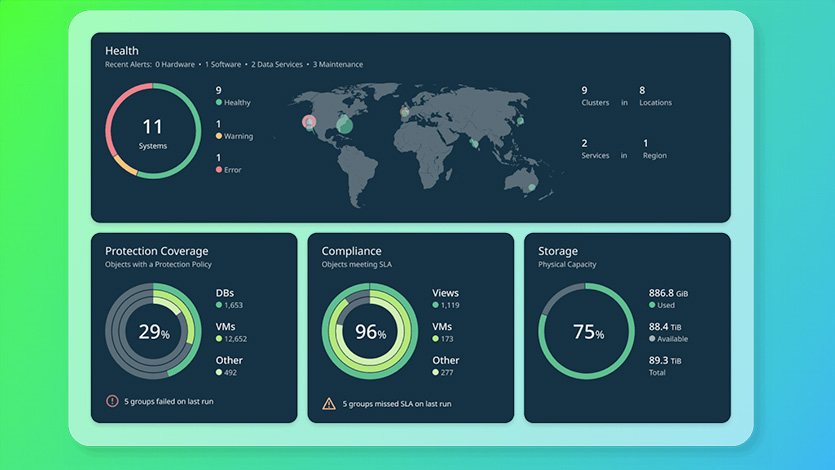
Task: Click the yellow Warning legend dot
Action: click(218, 136)
